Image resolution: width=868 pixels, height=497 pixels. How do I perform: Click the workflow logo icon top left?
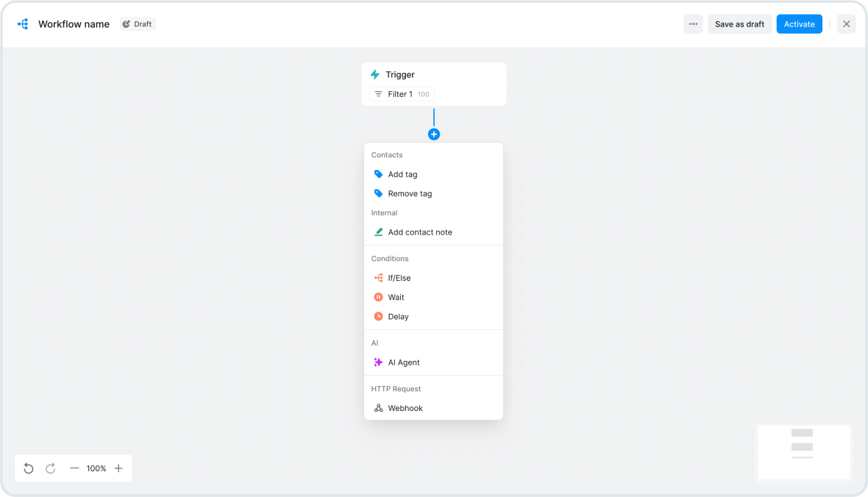coord(23,24)
